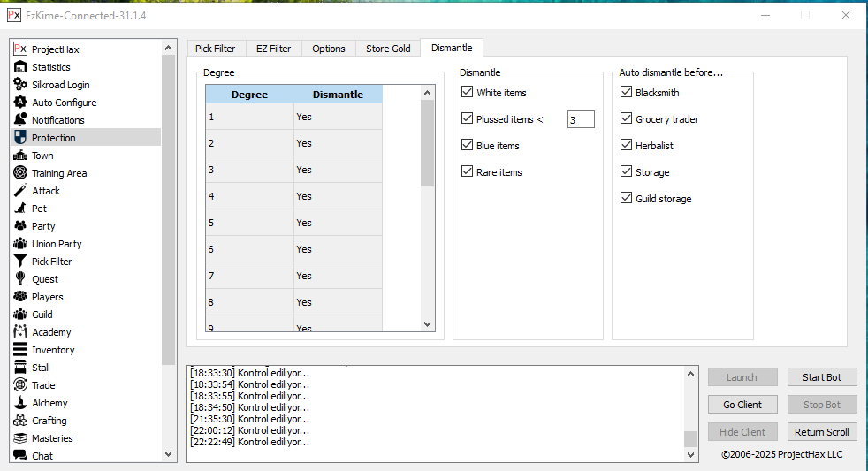Image resolution: width=868 pixels, height=471 pixels.
Task: Select the Town building icon
Action: click(x=20, y=156)
